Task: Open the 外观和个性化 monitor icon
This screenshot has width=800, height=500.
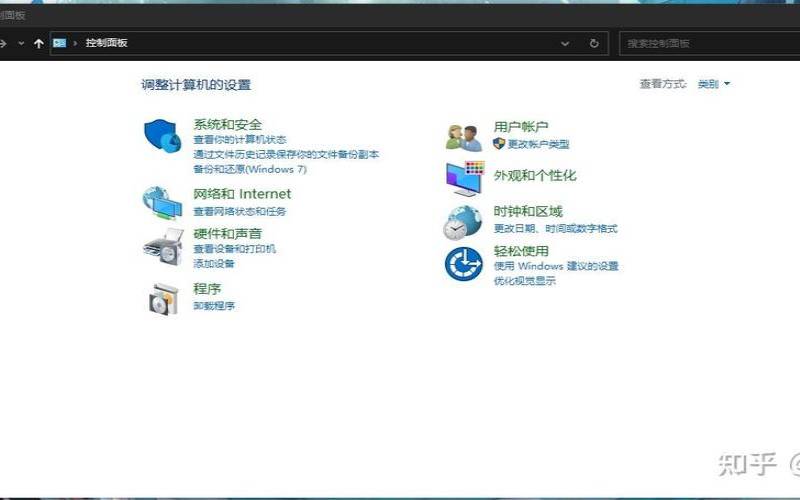Action: point(465,179)
